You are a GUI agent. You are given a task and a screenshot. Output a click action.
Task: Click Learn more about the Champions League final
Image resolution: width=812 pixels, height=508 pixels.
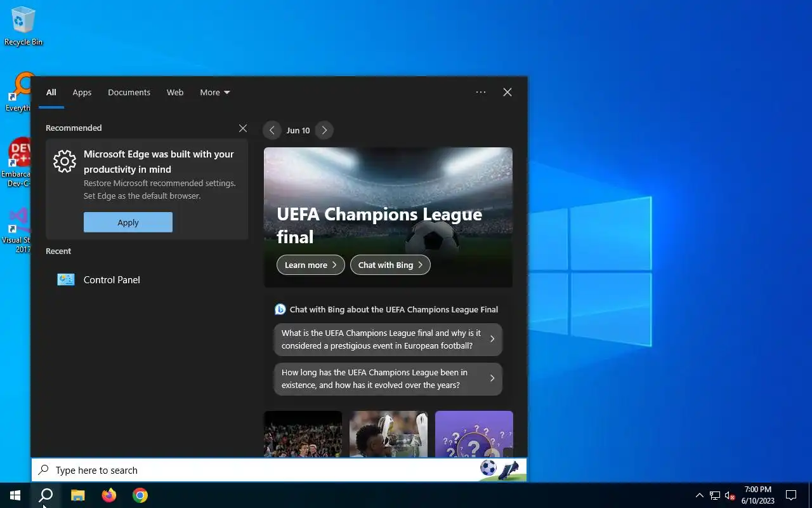pos(311,265)
